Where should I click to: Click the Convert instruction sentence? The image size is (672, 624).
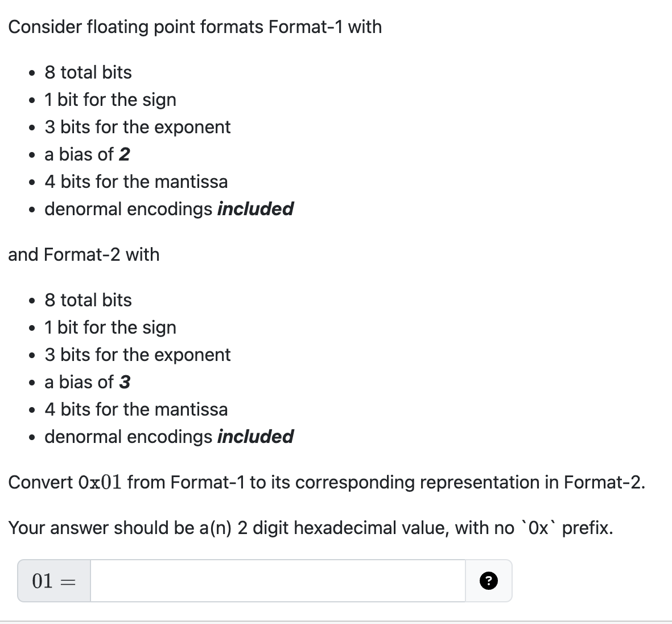pyautogui.click(x=327, y=482)
